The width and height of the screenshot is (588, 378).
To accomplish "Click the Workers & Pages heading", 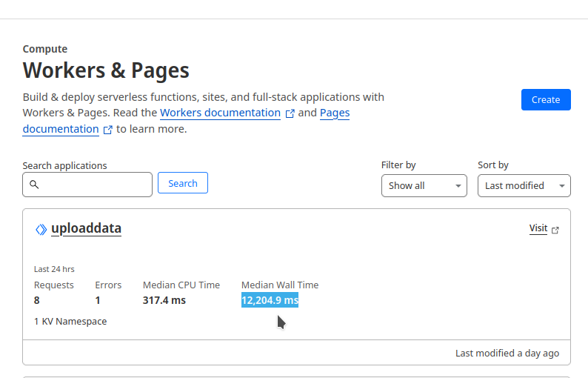I will [x=106, y=70].
